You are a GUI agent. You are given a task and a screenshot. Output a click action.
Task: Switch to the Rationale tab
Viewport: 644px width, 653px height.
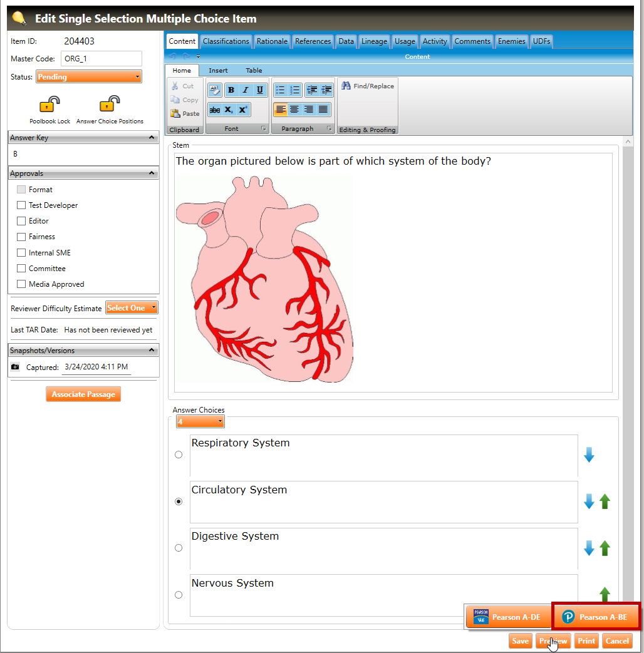272,41
